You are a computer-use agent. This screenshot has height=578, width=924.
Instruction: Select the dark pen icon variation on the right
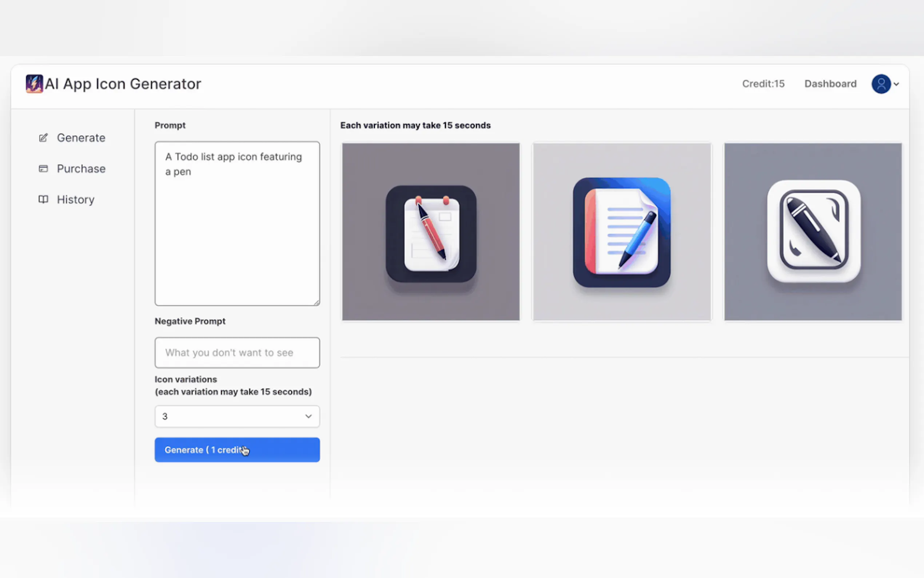coord(812,231)
